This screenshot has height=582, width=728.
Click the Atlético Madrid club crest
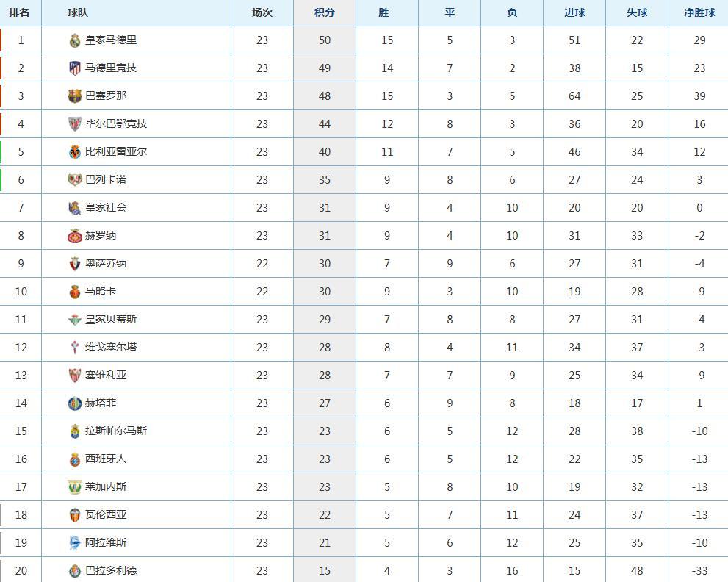coord(74,68)
